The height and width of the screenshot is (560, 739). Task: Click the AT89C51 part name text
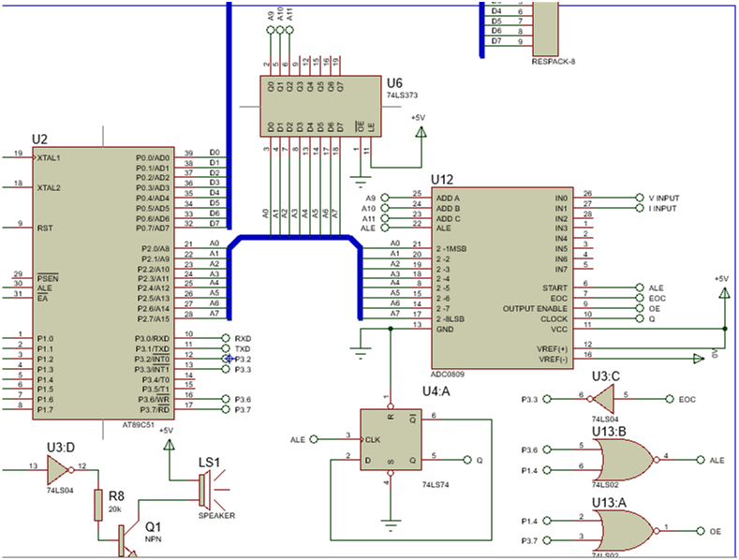pos(138,424)
